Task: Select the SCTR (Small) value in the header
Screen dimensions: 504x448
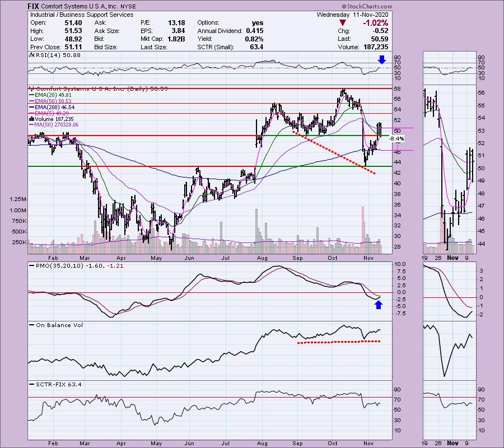Action: click(256, 47)
